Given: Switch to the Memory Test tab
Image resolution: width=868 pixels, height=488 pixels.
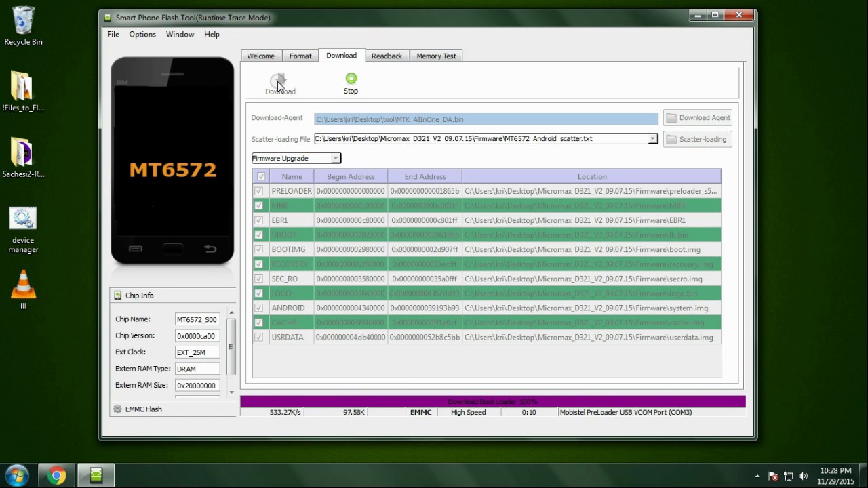Looking at the screenshot, I should [x=436, y=56].
